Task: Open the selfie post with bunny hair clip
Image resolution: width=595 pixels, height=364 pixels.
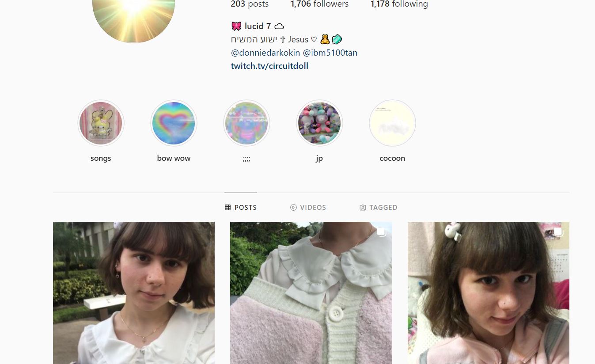Action: (489, 293)
